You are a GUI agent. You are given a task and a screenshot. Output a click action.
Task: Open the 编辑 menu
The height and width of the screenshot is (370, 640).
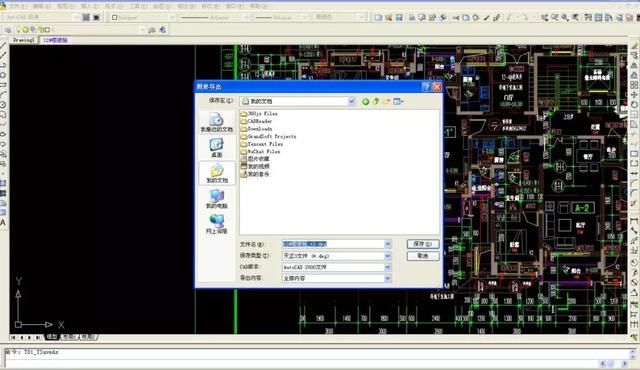(41, 6)
